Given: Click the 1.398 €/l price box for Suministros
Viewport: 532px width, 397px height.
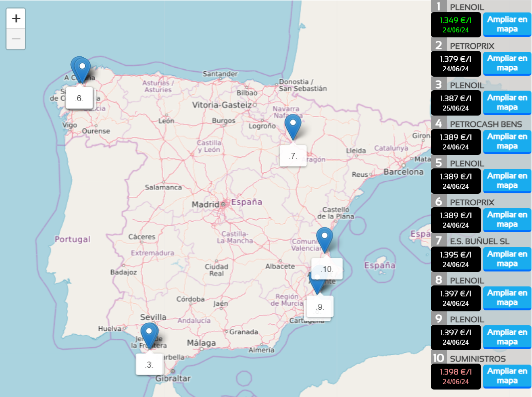Looking at the screenshot, I should pos(456,376).
